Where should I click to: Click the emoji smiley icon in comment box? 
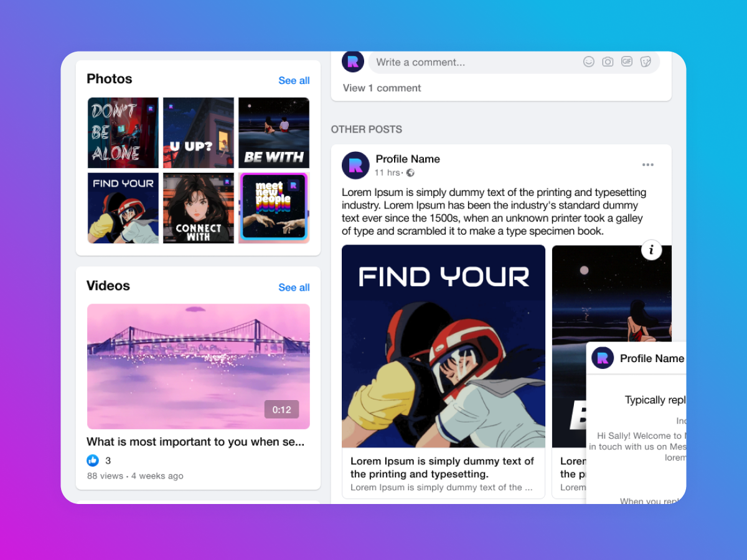(x=588, y=62)
